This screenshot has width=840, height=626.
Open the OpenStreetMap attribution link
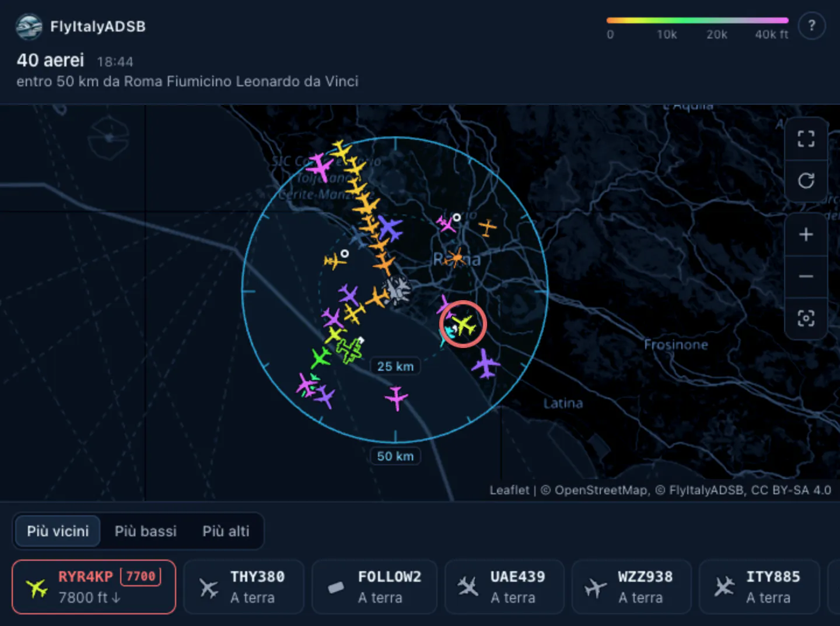pos(601,490)
